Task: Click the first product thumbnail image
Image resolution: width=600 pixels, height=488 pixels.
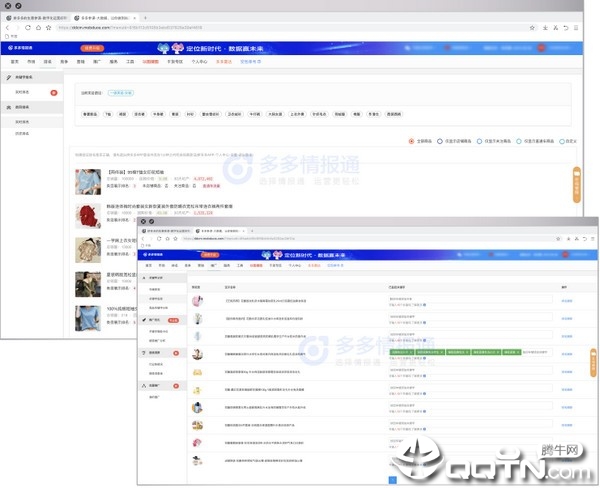Action: click(87, 181)
